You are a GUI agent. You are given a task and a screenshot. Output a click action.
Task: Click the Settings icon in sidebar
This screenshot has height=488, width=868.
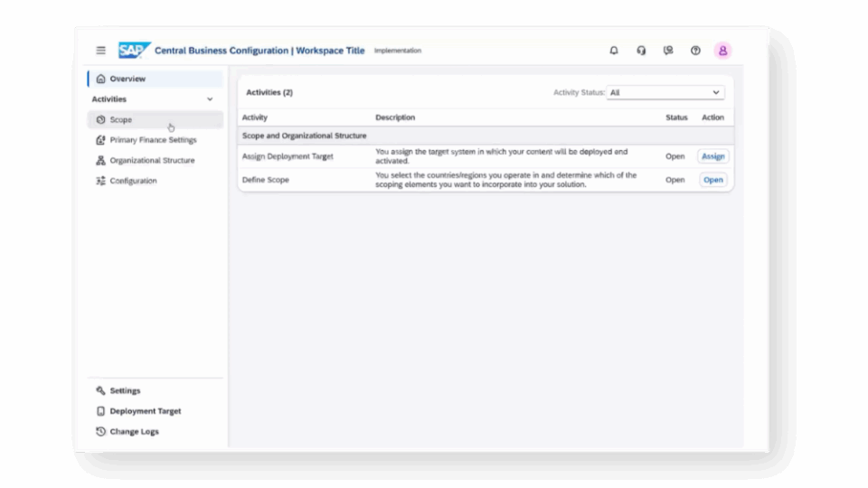101,391
